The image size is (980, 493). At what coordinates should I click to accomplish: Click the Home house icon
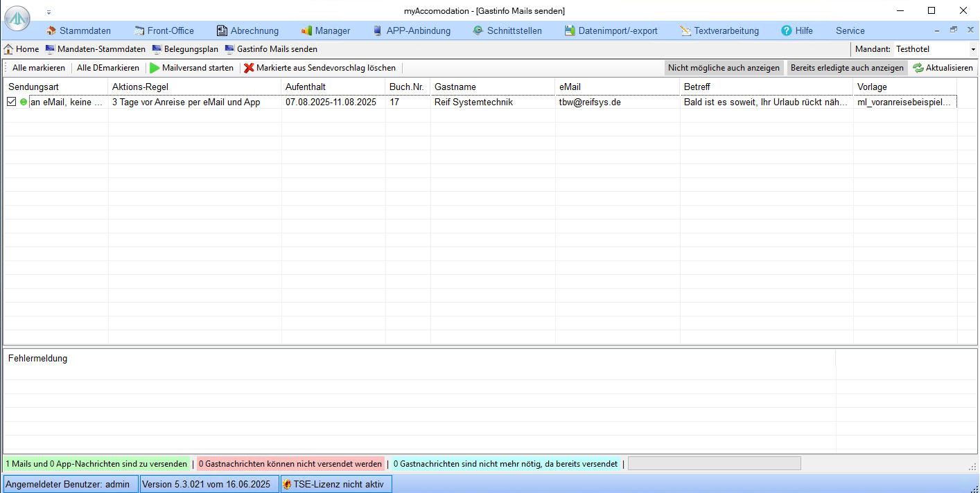point(8,49)
